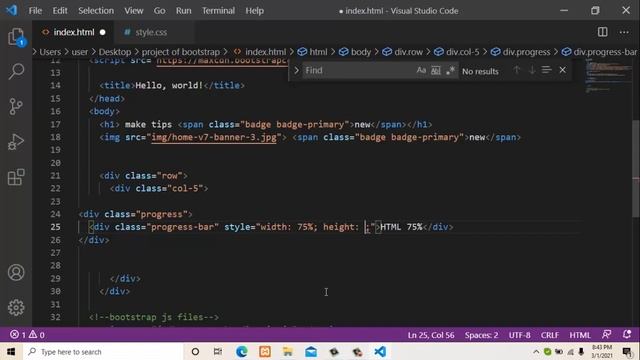Open project of bootstrap breadcrumb
The height and width of the screenshot is (360, 640).
point(180,52)
